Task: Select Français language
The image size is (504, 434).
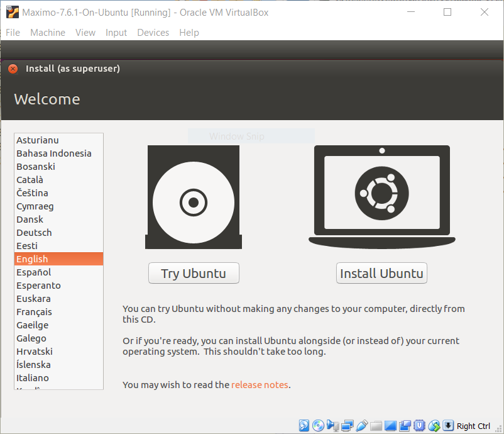Action: point(58,312)
